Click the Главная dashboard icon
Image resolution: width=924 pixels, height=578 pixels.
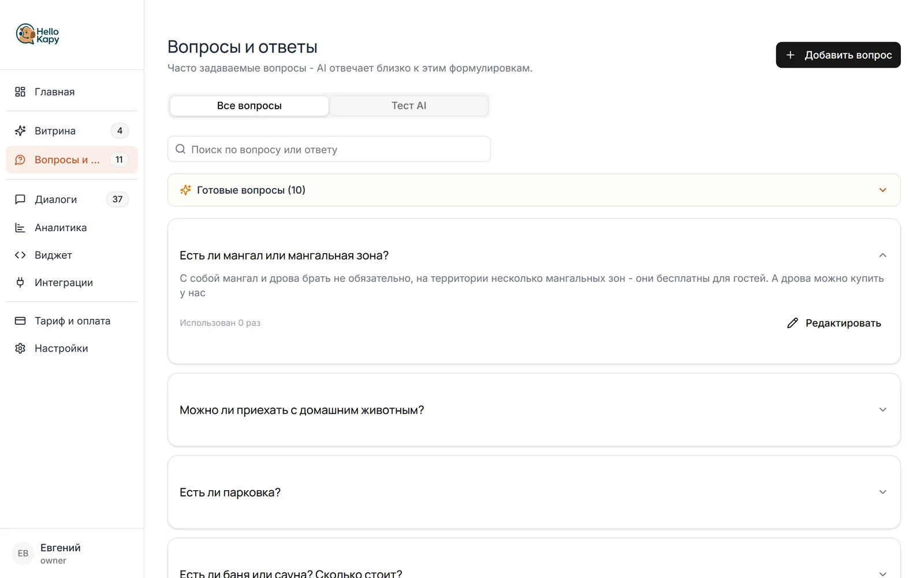pyautogui.click(x=20, y=92)
